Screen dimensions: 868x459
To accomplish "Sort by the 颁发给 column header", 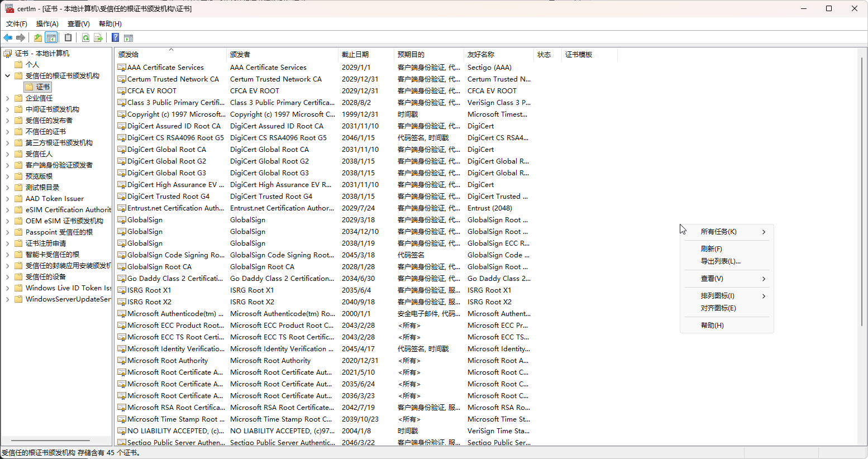I will pyautogui.click(x=170, y=55).
